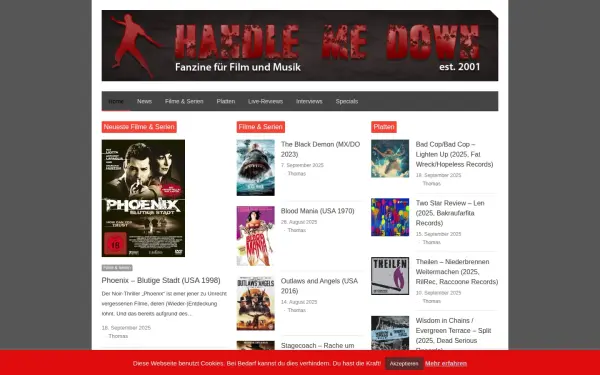This screenshot has height=375, width=600.
Task: Open the Specials menu item
Action: pos(347,101)
